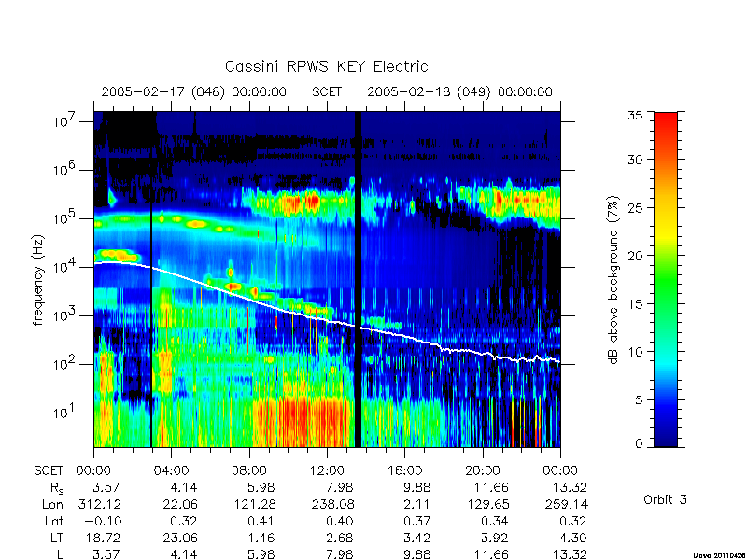Select start date '2005-02-17 (048) 00:00:00'
This screenshot has height=560, width=747.
(194, 91)
